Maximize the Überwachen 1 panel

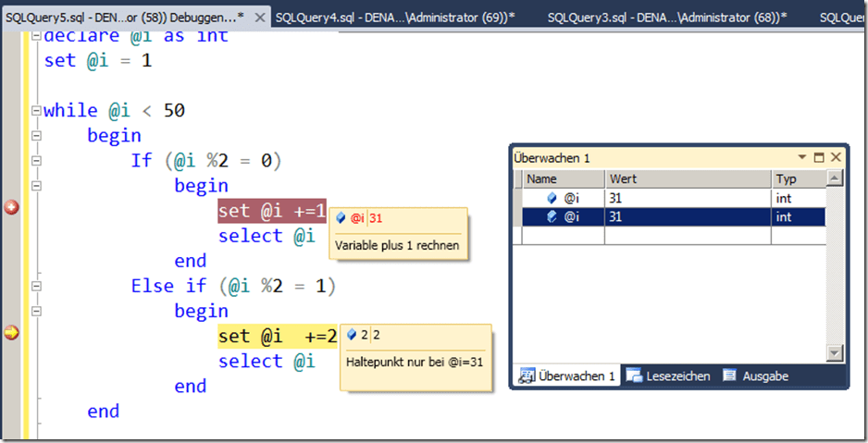819,157
